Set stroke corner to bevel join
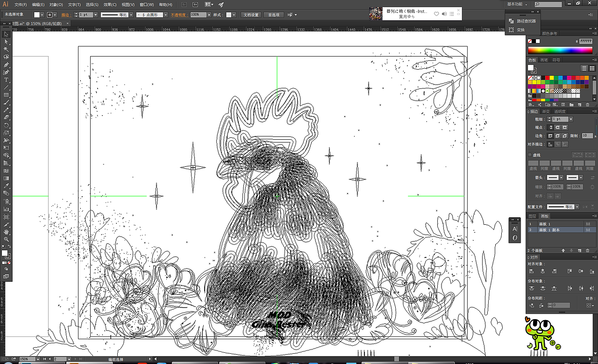598x364 pixels. pyautogui.click(x=565, y=136)
